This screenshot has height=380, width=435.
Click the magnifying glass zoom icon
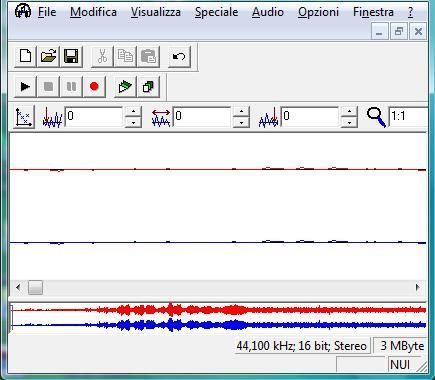coord(376,117)
